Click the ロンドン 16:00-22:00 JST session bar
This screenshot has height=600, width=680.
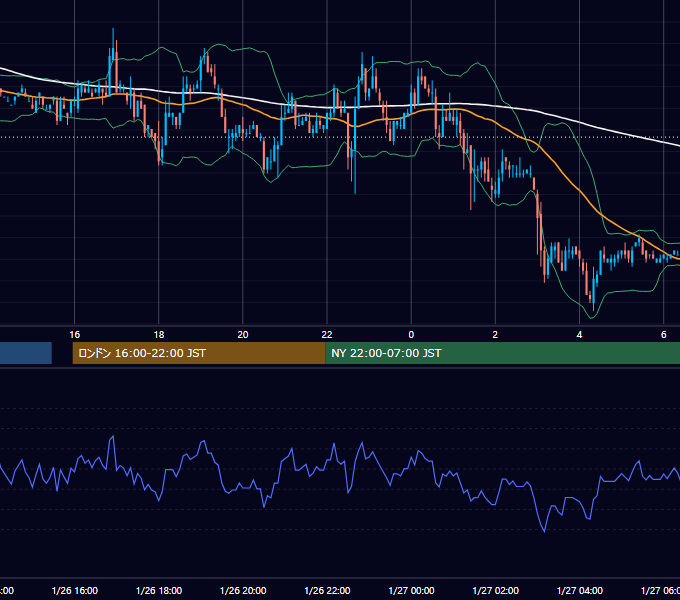199,353
